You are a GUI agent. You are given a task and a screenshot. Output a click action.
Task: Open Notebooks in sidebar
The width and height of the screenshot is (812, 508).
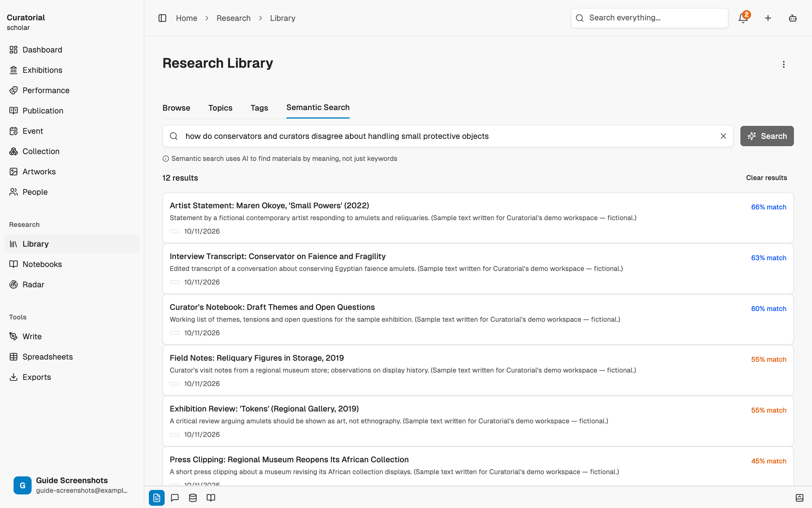point(72,264)
